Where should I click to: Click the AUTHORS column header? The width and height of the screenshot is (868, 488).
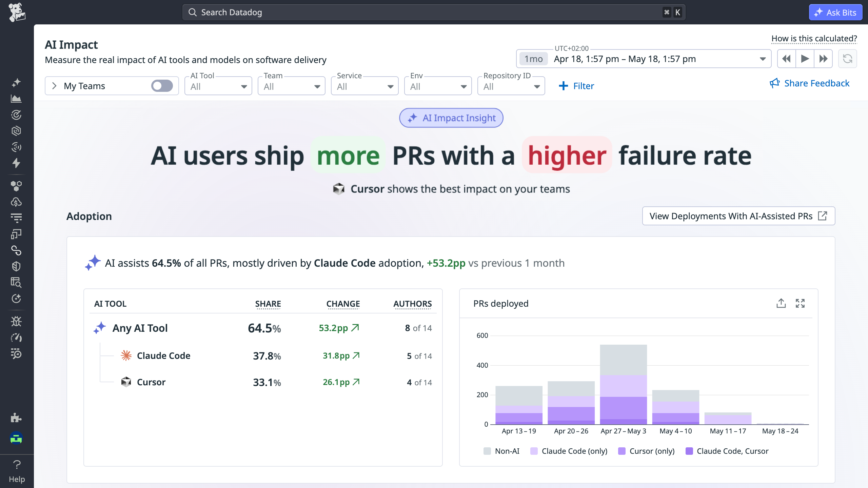tap(413, 304)
